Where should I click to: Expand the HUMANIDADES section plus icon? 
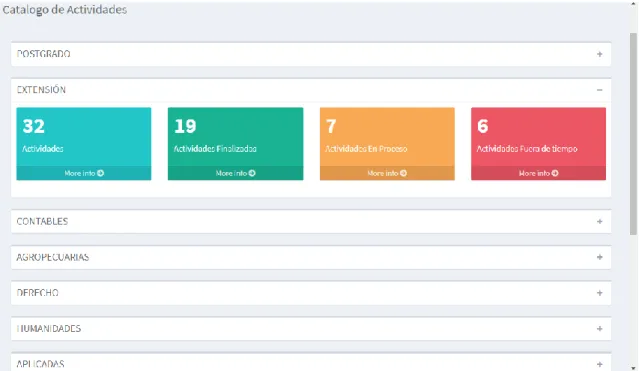point(599,329)
